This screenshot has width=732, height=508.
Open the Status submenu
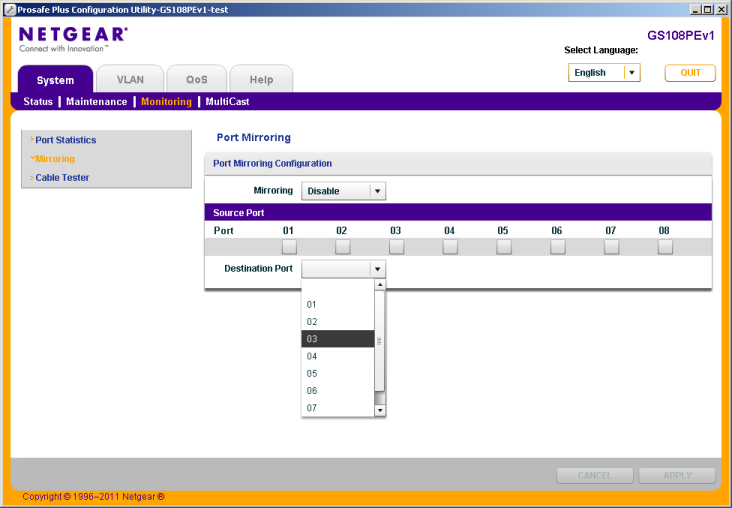tap(38, 101)
